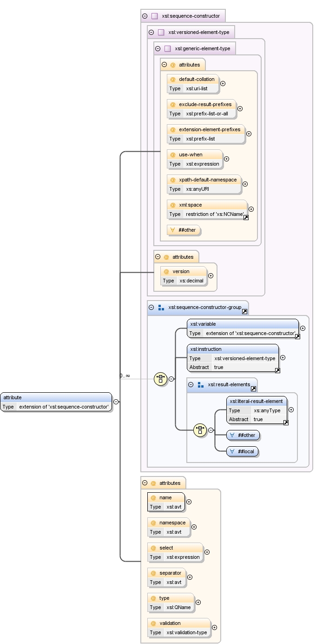This screenshot has height=644, width=316.
Task: Select the xsl:variable element box
Action: tap(243, 329)
